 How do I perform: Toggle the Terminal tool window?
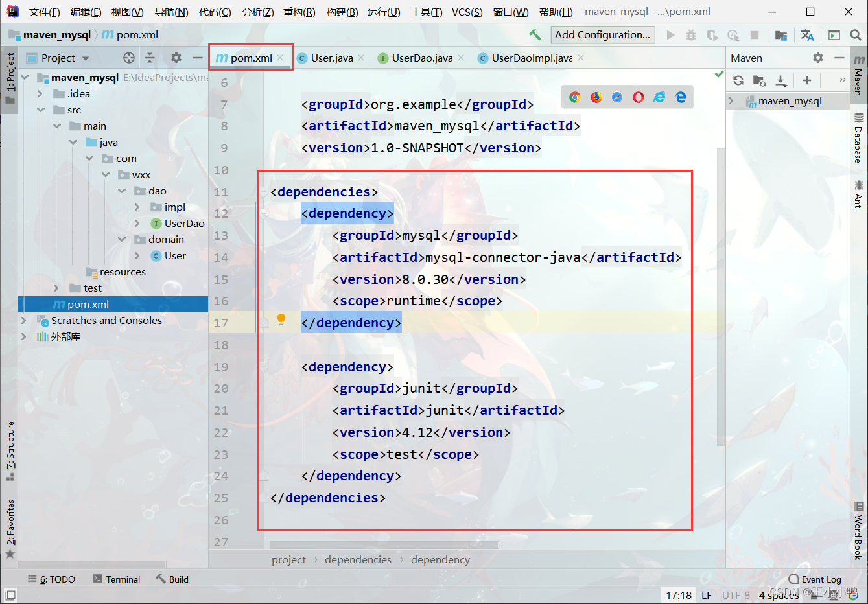117,579
